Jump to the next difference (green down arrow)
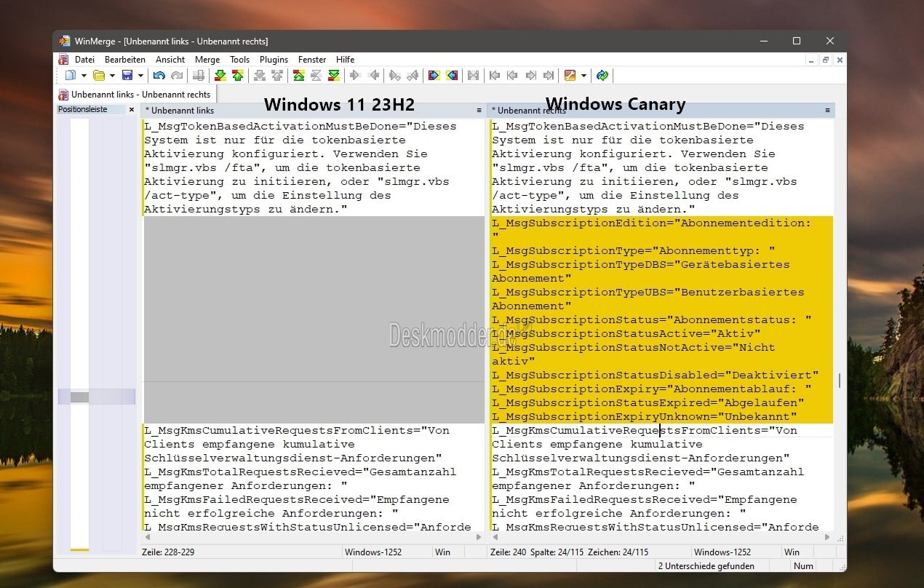Screen dimensions: 924x588 point(220,76)
